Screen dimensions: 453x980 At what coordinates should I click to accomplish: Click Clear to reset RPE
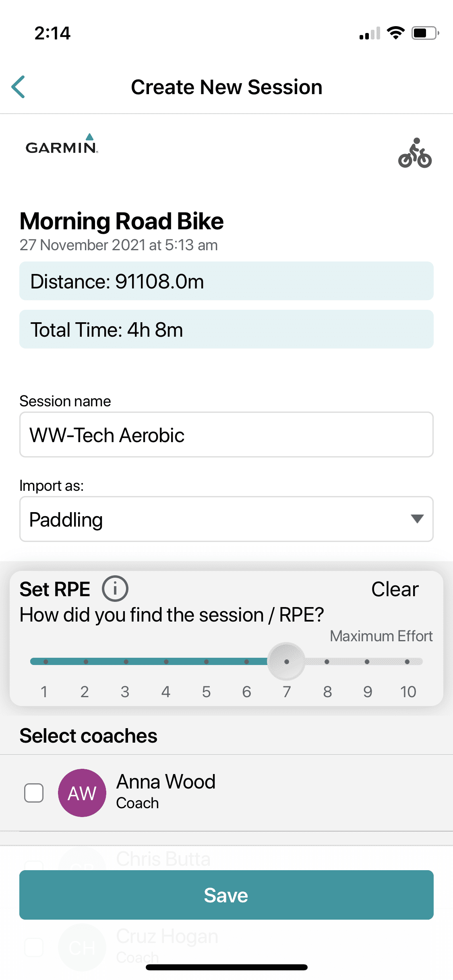click(x=395, y=589)
